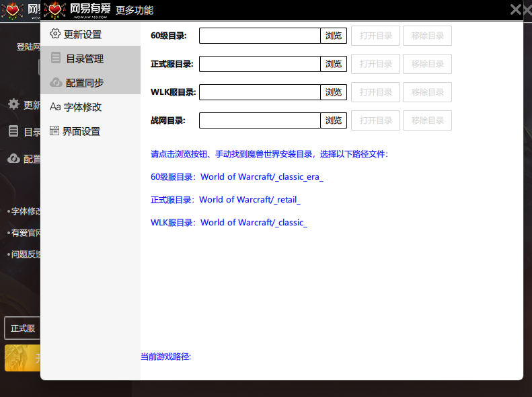Click the list icon beside 目录管理
This screenshot has width=532, height=397.
(56, 59)
